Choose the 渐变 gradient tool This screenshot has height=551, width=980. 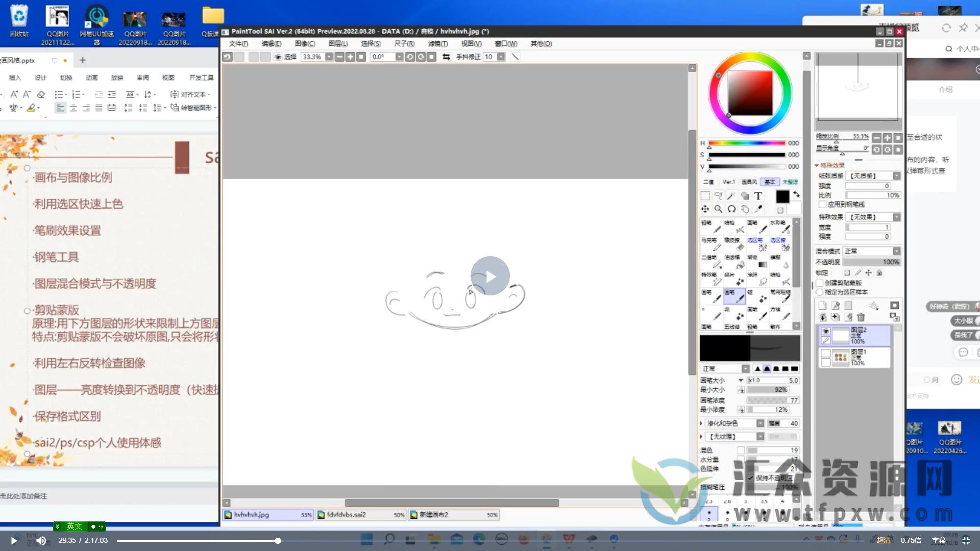(757, 262)
